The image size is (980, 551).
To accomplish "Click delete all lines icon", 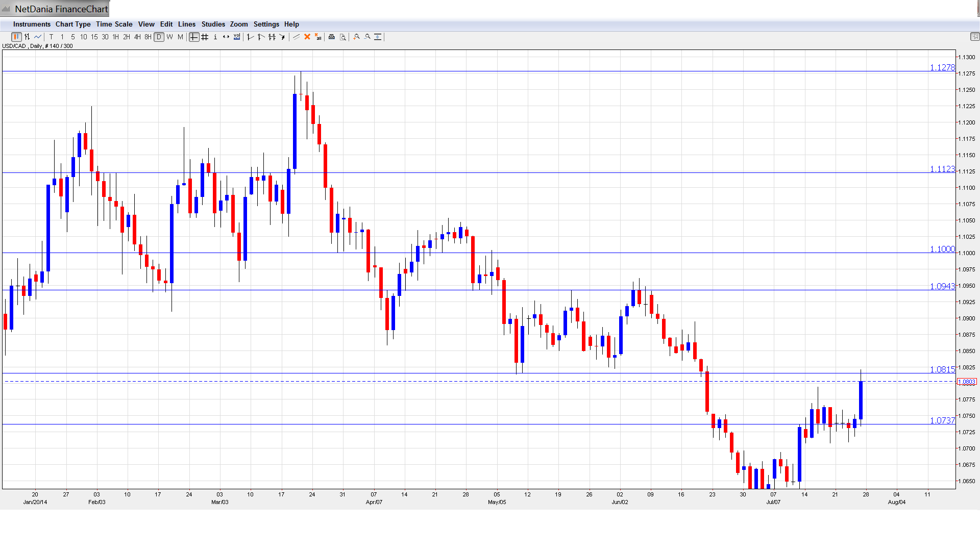I will point(318,37).
